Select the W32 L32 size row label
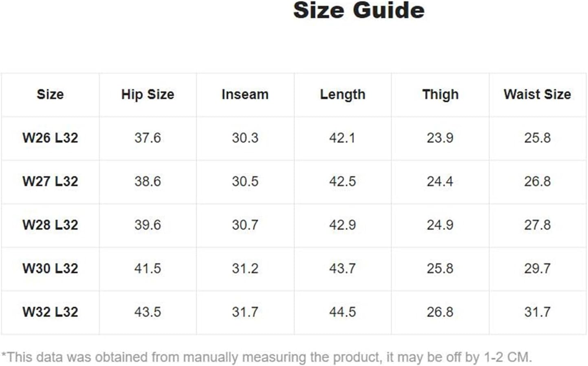Image resolution: width=588 pixels, height=366 pixels. coord(50,312)
